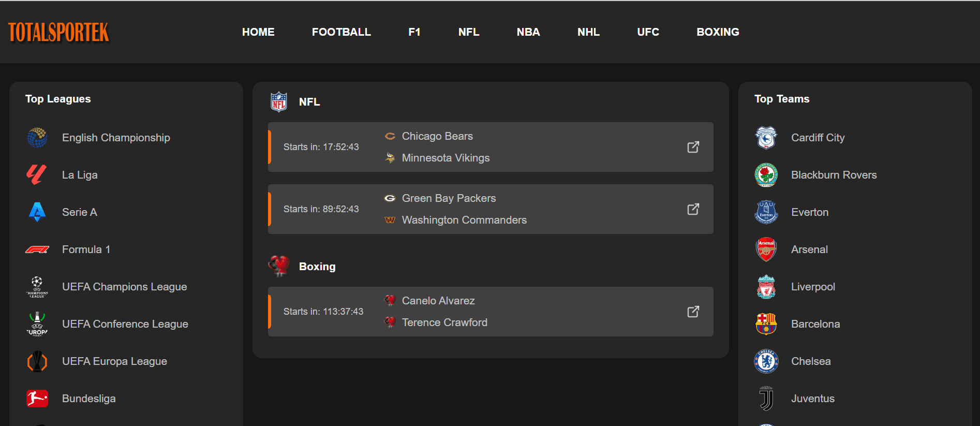Click the Formula 1 logo icon
The width and height of the screenshot is (980, 426).
[37, 249]
